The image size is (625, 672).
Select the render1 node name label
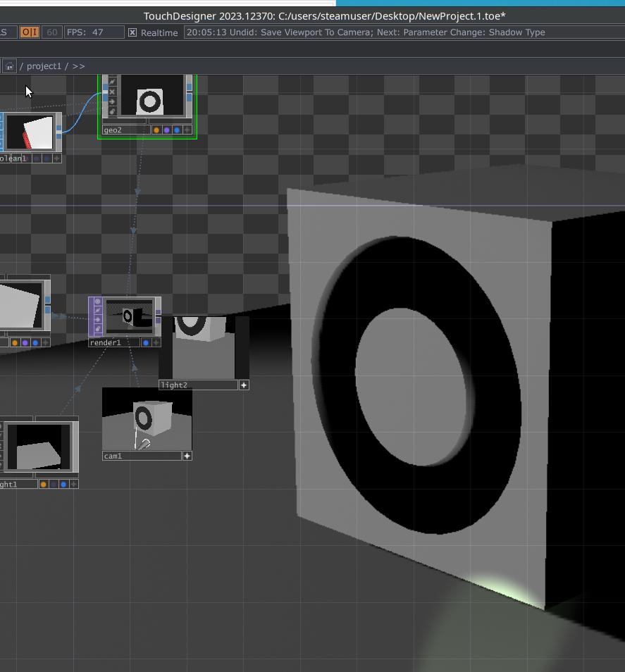[x=114, y=342]
